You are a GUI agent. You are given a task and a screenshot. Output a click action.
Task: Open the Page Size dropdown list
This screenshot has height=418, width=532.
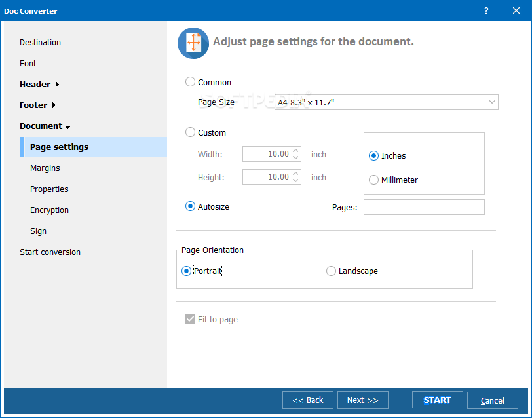click(x=386, y=102)
